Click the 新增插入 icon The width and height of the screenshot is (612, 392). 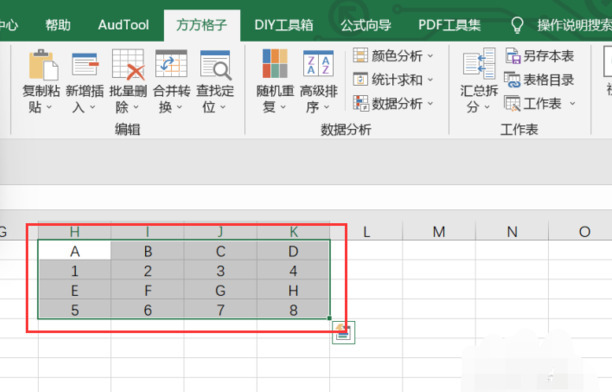point(85,64)
